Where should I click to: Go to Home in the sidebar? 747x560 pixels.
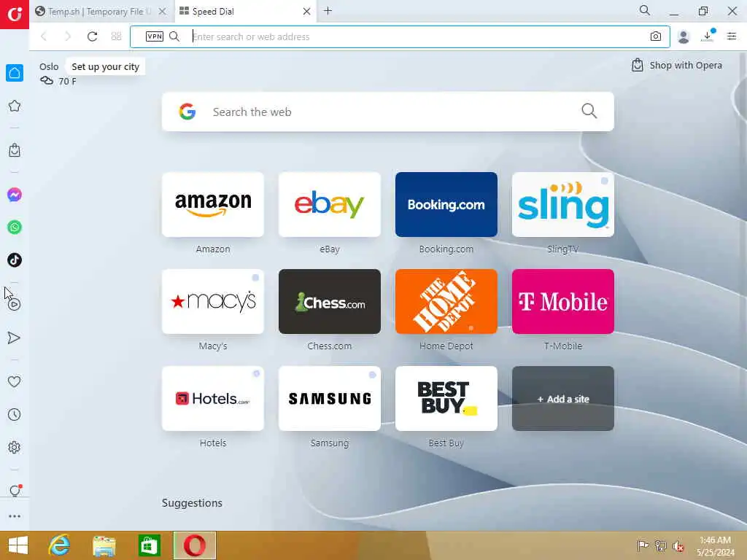tap(15, 73)
